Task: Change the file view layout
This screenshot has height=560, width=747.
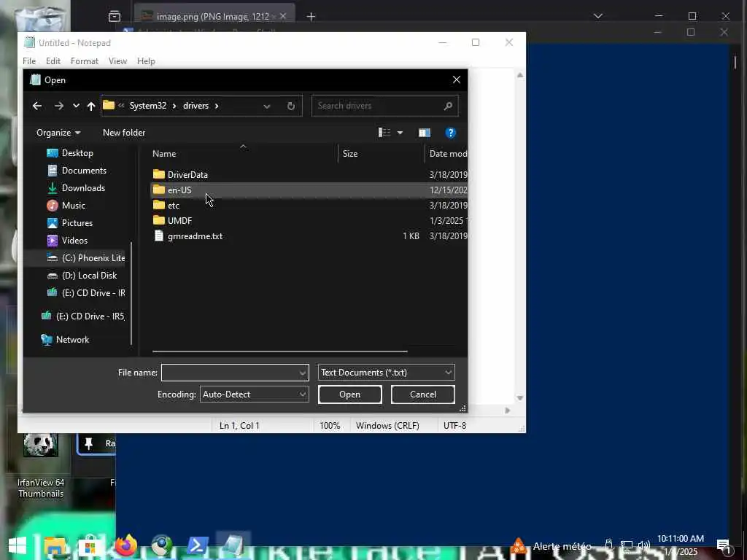Action: (x=384, y=133)
